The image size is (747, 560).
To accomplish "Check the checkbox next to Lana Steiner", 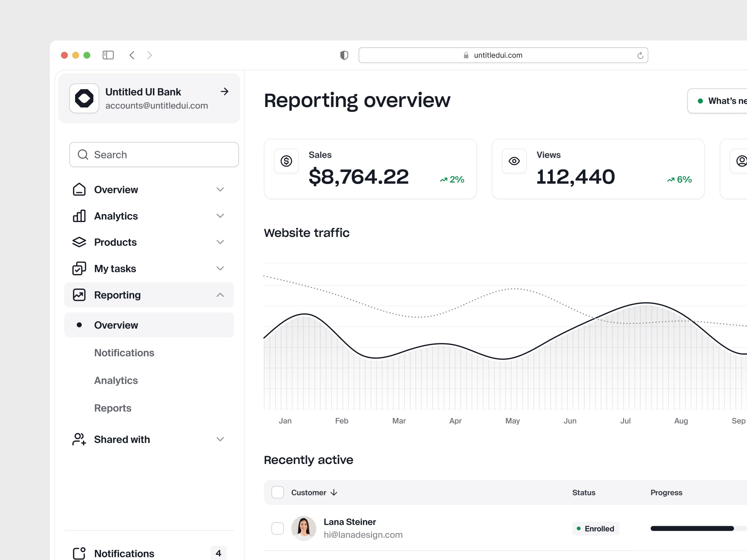I will coord(277,528).
